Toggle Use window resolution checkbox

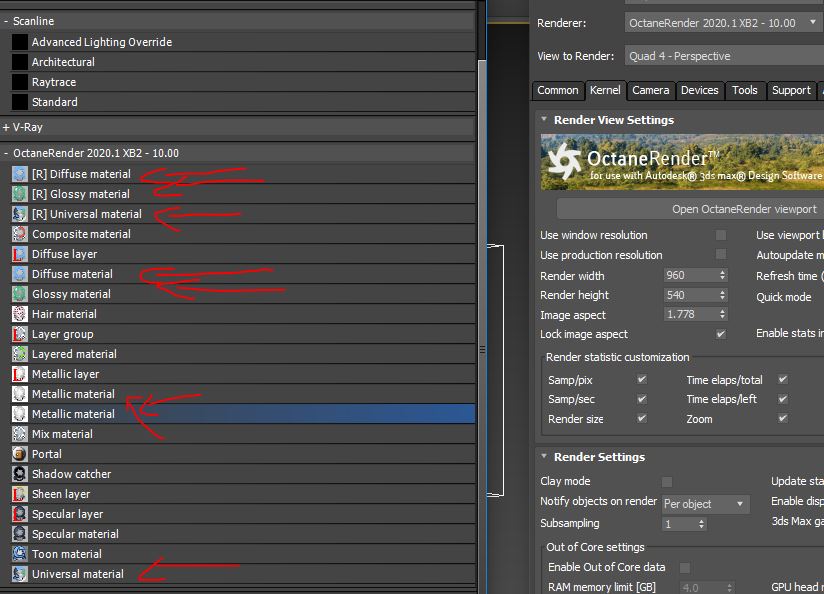(x=721, y=235)
